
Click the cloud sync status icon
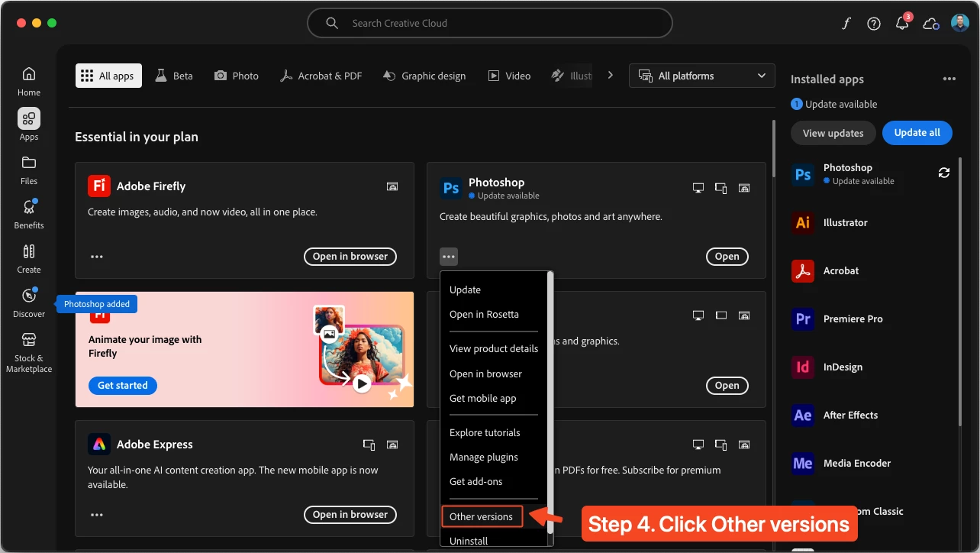[930, 24]
